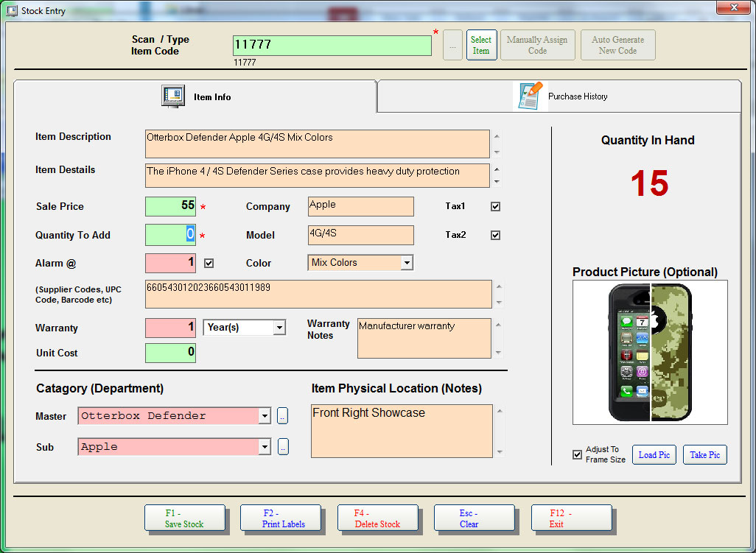Click the Purchase History notepad icon

pyautogui.click(x=531, y=96)
